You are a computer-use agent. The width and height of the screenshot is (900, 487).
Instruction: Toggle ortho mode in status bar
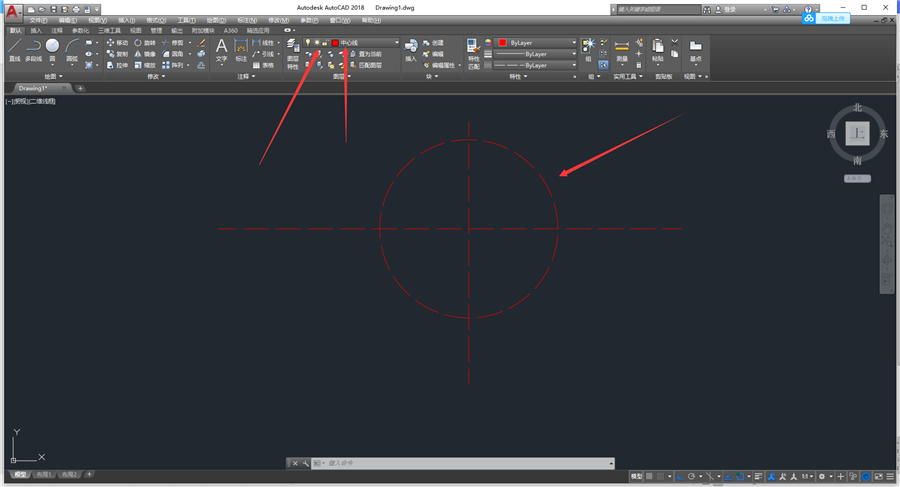(x=680, y=476)
